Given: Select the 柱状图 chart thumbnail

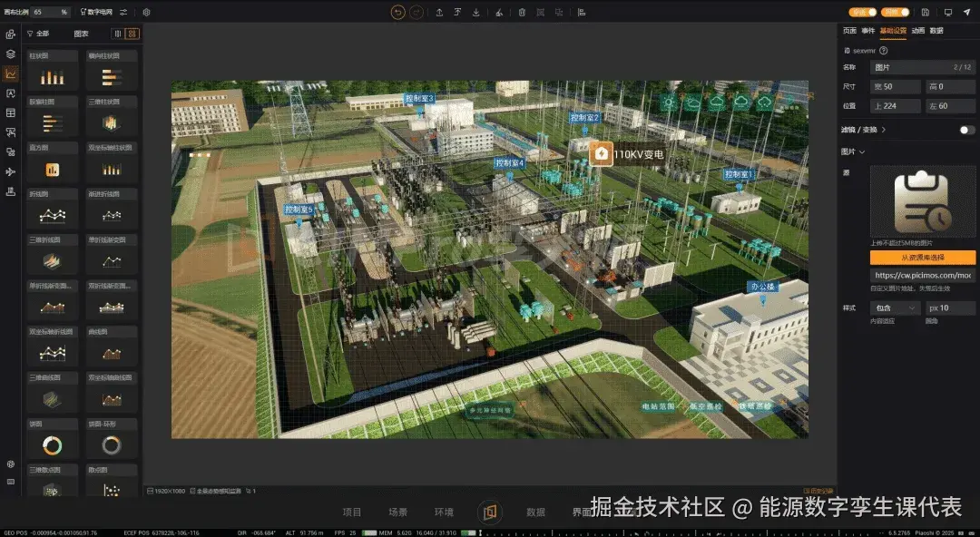Looking at the screenshot, I should pyautogui.click(x=53, y=71).
